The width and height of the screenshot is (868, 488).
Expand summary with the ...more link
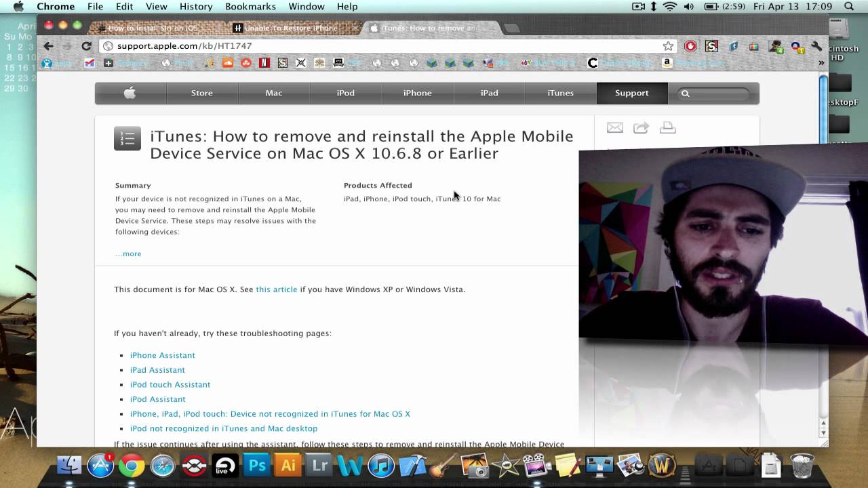pos(128,253)
